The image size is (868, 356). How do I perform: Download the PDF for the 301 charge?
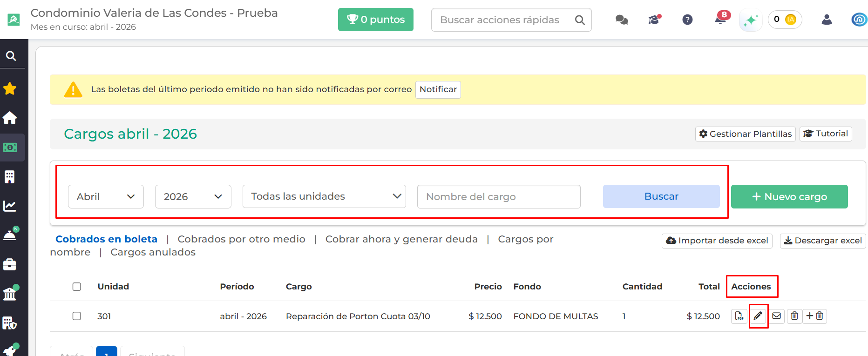pos(739,316)
